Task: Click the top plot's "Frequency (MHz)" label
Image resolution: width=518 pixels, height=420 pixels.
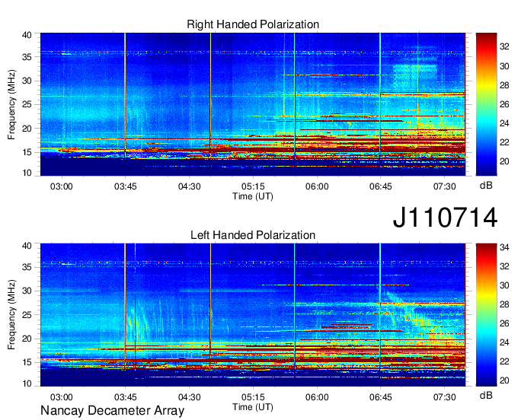Action: [11, 104]
